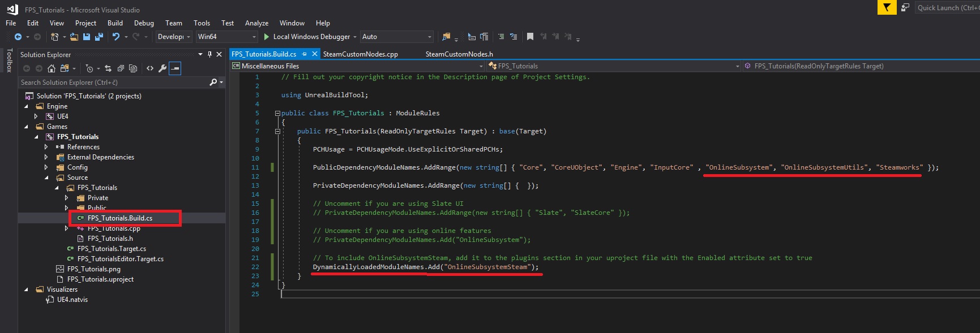Toggle Solution Explorer auto-hide pin
980x333 pixels.
coord(209,54)
